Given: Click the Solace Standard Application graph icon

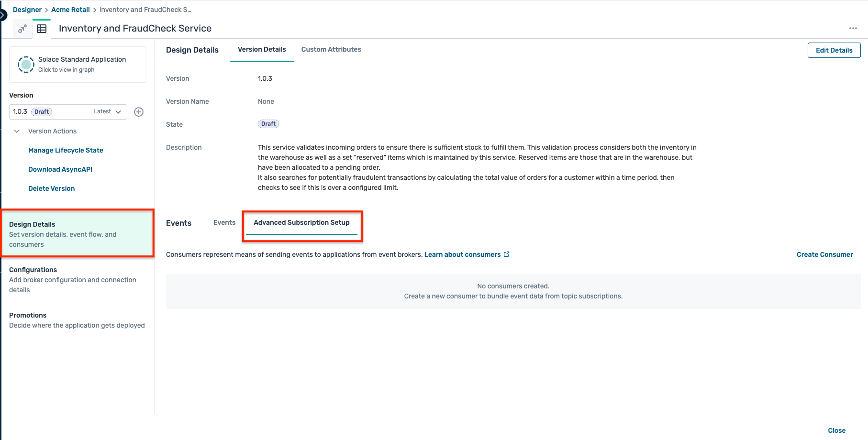Looking at the screenshot, I should (26, 64).
